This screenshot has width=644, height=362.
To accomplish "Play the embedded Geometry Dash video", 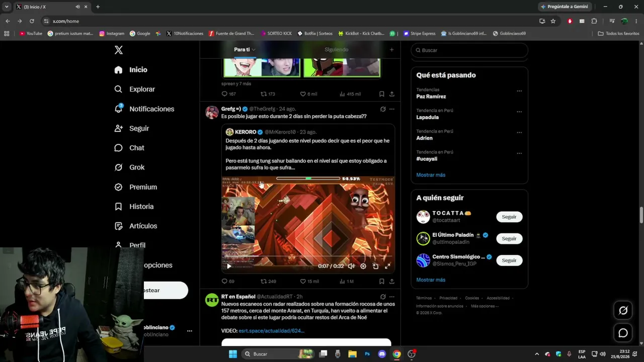I will point(229,266).
